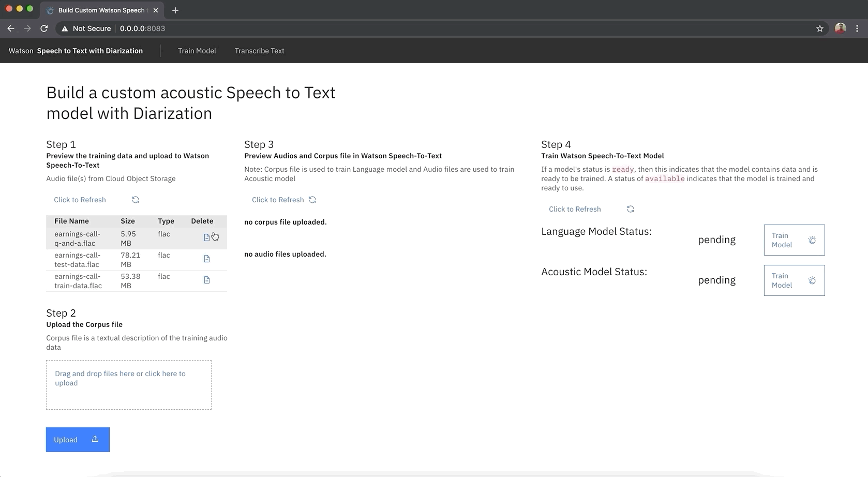Image resolution: width=868 pixels, height=477 pixels.
Task: Click file name earnings-call-q-and-a.flac
Action: pos(78,238)
